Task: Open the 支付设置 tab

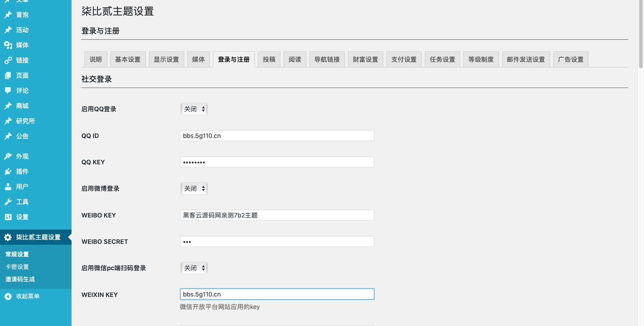Action: 404,60
